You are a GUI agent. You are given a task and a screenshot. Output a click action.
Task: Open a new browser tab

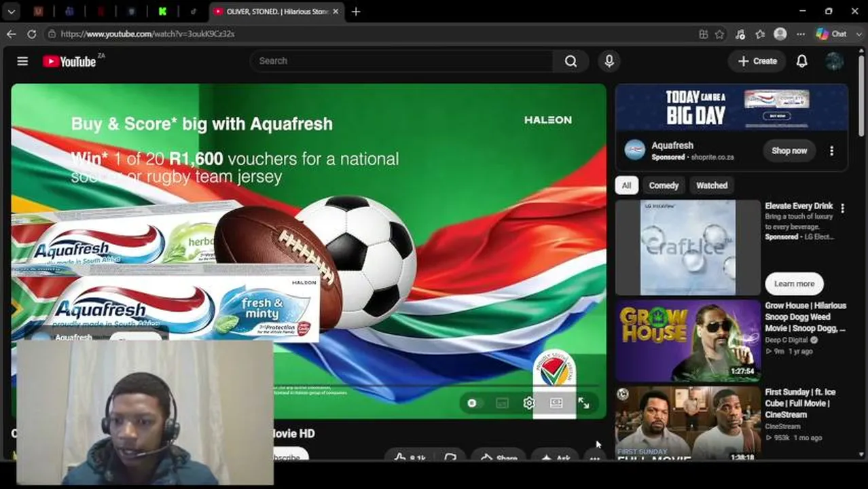click(x=356, y=12)
